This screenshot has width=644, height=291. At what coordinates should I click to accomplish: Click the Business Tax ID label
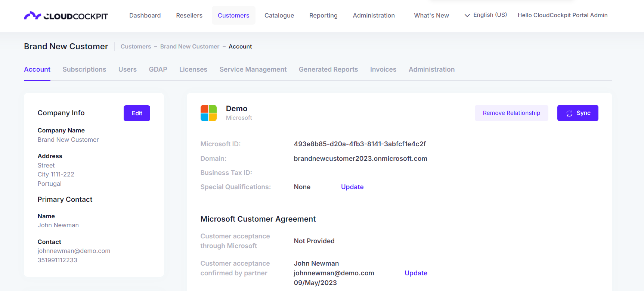click(x=226, y=173)
